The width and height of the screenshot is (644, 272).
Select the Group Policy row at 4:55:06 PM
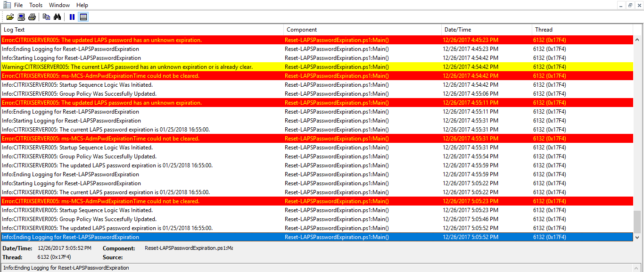click(x=317, y=94)
